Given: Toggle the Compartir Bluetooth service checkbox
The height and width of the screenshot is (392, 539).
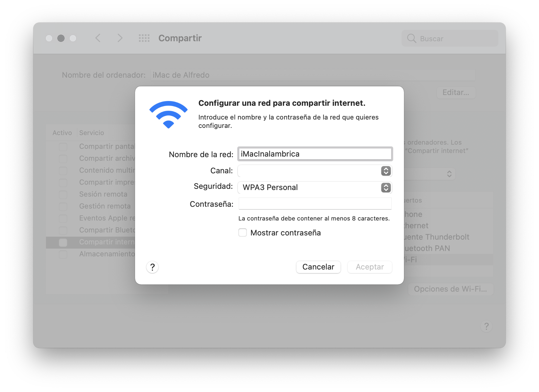Looking at the screenshot, I should click(63, 230).
